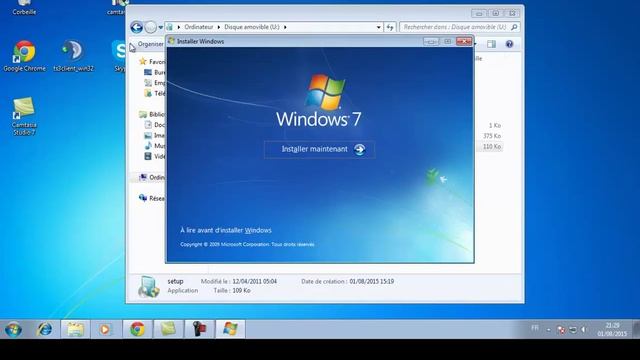
Task: Open Google Chrome desktop shortcut
Action: point(24,56)
